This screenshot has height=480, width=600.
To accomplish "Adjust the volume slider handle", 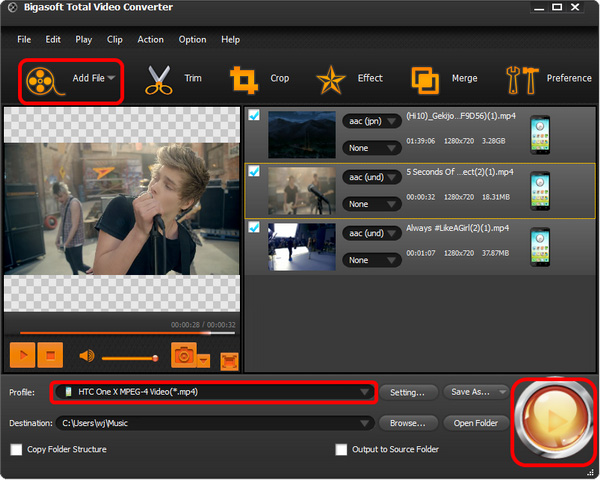I will (155, 358).
